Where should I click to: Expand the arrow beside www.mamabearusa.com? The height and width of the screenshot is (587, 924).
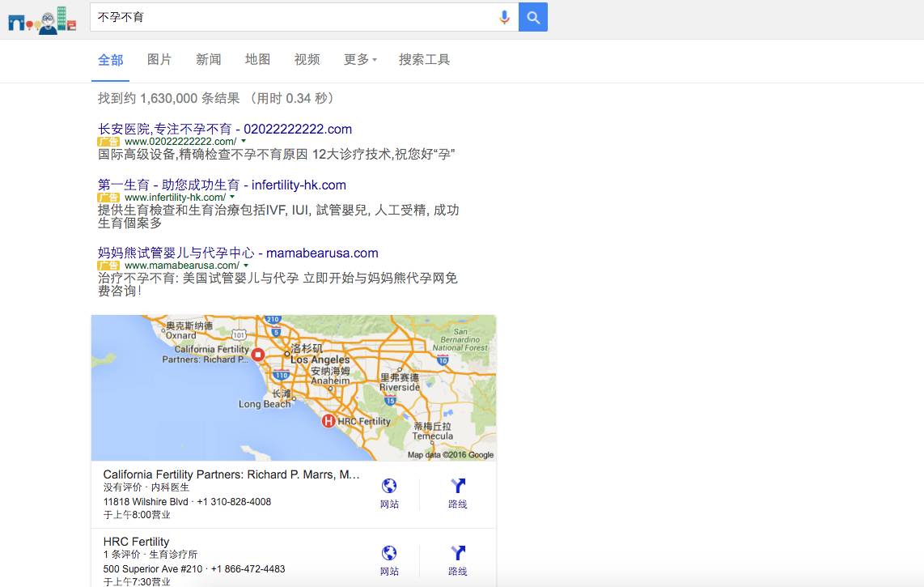pos(246,266)
